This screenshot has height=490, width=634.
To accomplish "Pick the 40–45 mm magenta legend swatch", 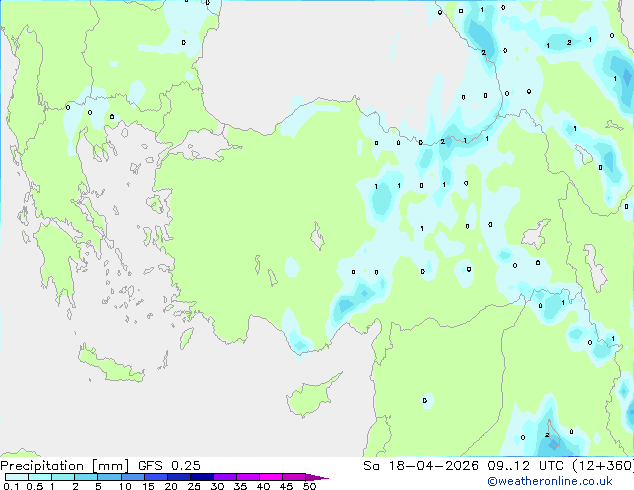I will pos(271,477).
